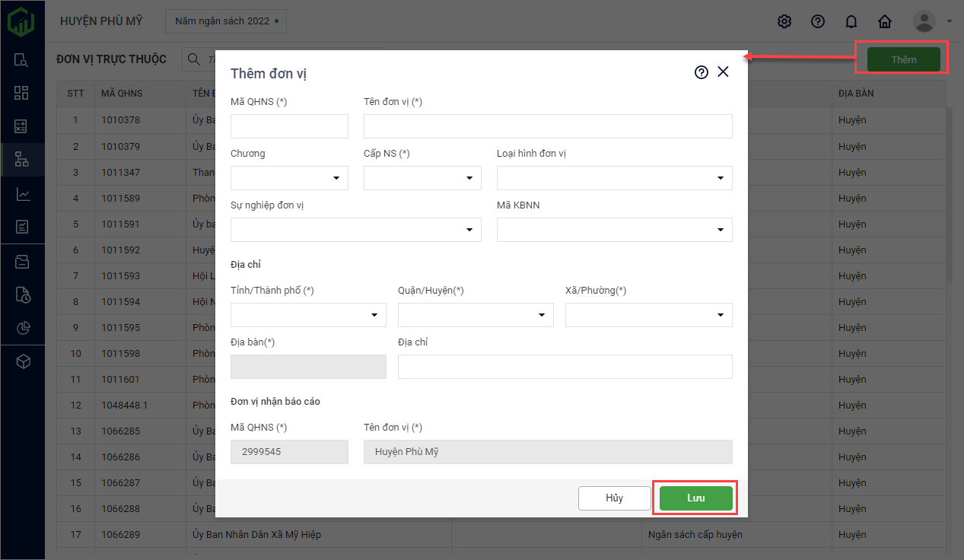
Task: Open the calculator icon in left sidebar
Action: click(x=22, y=126)
